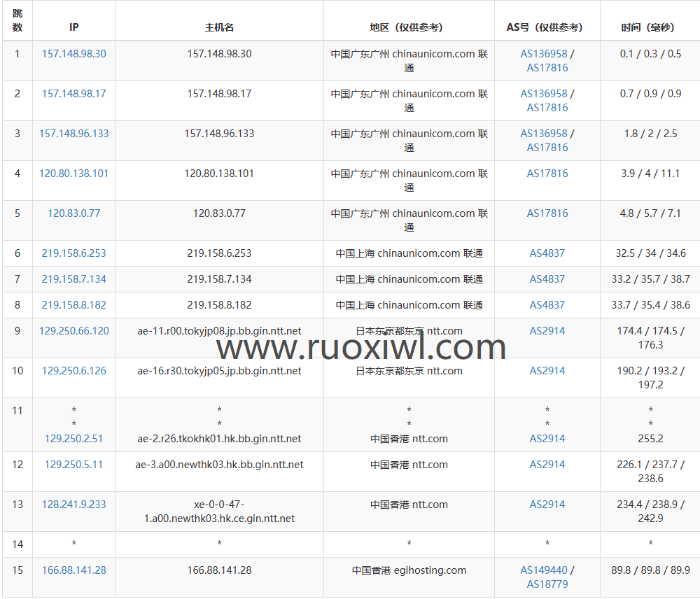The image size is (700, 599).
Task: Open the 219.158.8.182 address link
Action: (73, 305)
